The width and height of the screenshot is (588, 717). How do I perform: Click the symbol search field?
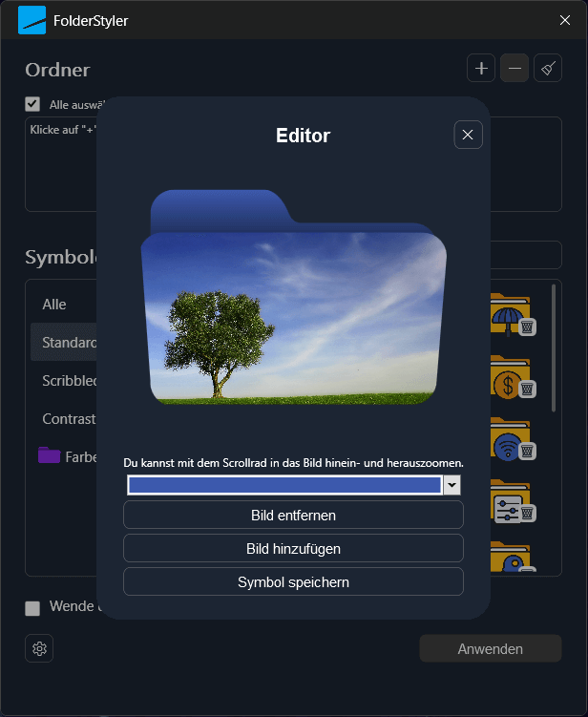tap(526, 255)
